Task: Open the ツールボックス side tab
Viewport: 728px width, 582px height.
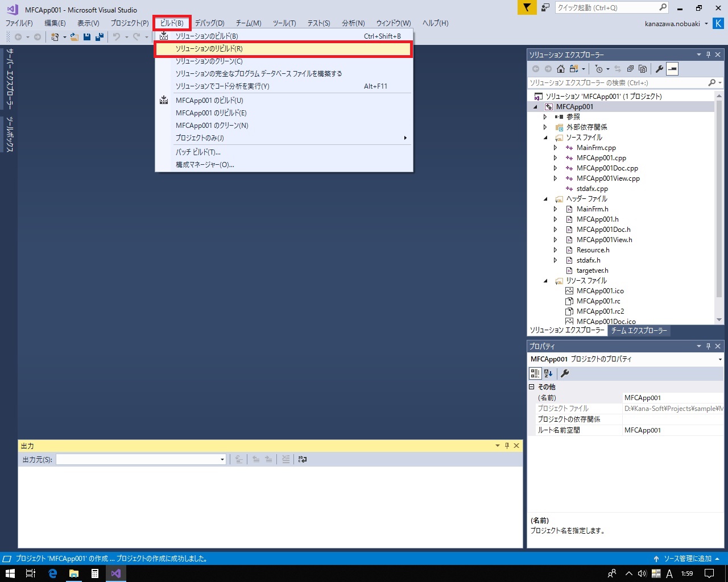Action: (x=10, y=134)
